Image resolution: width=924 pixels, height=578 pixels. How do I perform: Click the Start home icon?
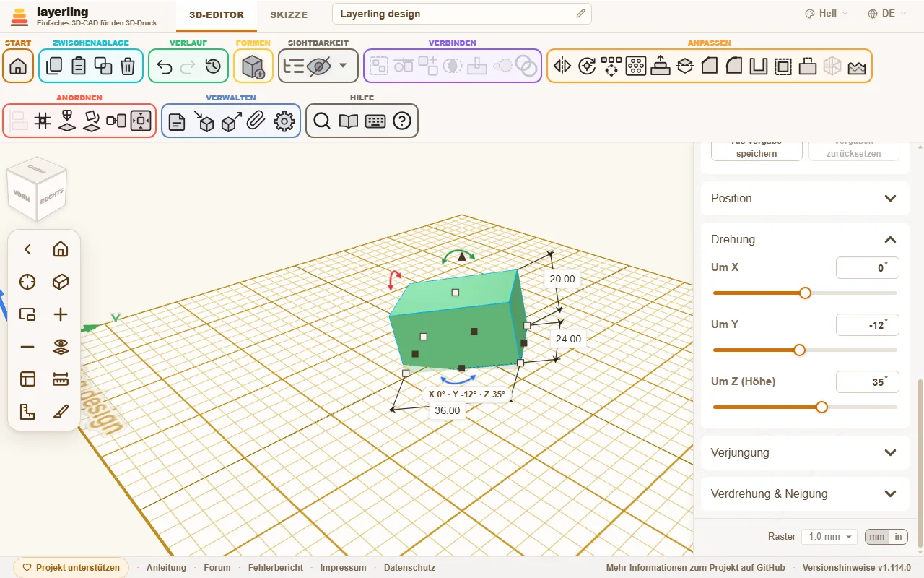point(18,66)
